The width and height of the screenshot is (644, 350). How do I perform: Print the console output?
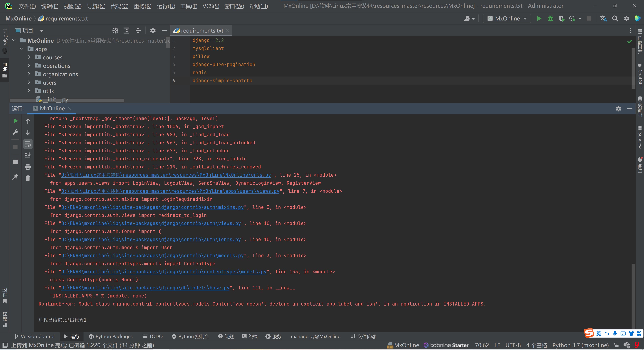point(28,167)
